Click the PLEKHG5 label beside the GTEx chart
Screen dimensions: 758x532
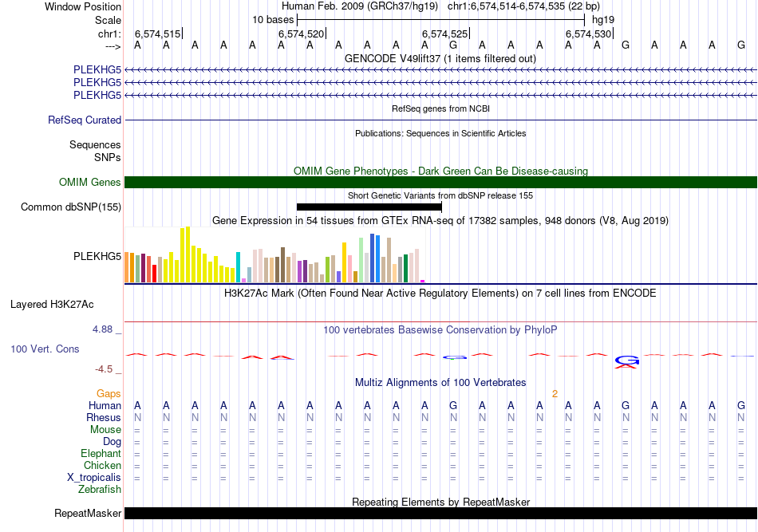(x=97, y=256)
